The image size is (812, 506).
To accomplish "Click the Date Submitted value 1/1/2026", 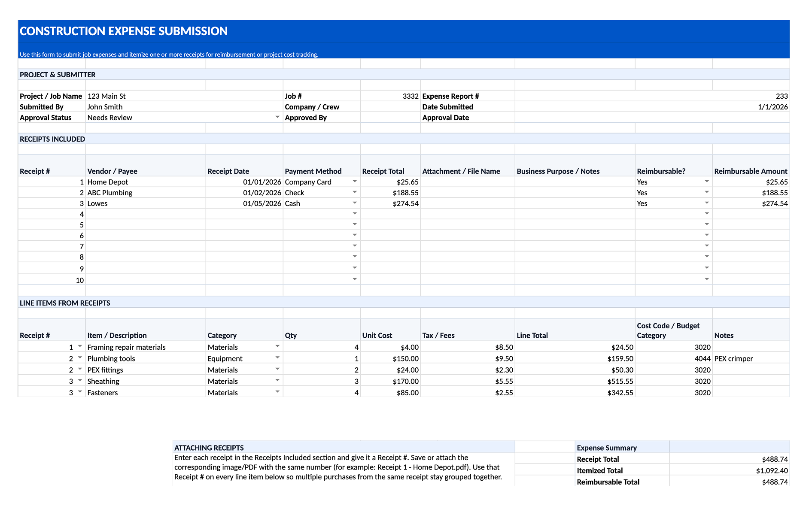I will (652, 107).
